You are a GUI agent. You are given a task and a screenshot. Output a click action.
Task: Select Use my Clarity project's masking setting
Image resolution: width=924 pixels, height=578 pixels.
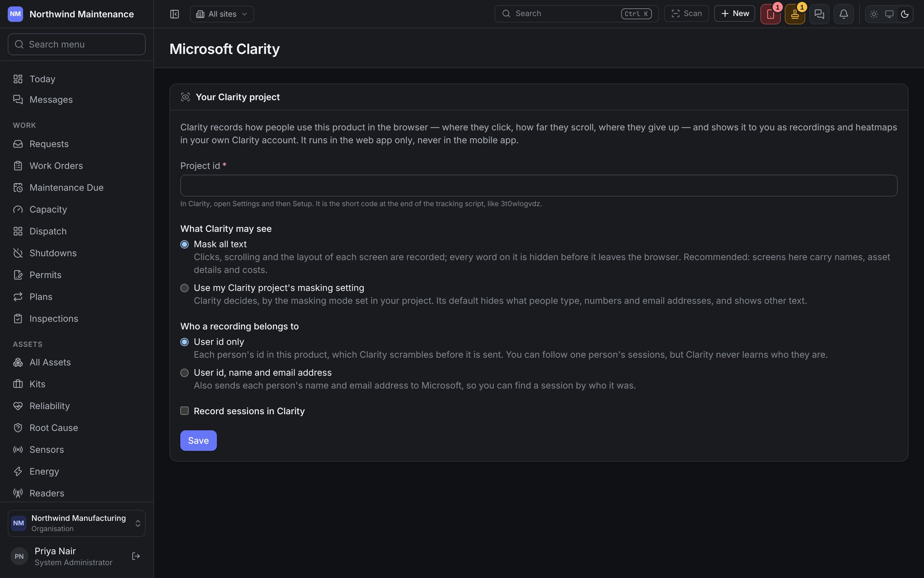coord(184,288)
